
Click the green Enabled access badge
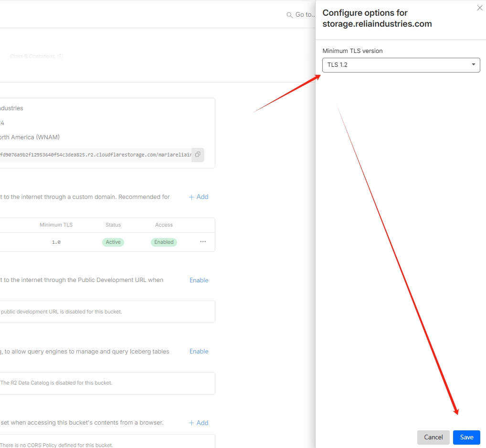[164, 242]
